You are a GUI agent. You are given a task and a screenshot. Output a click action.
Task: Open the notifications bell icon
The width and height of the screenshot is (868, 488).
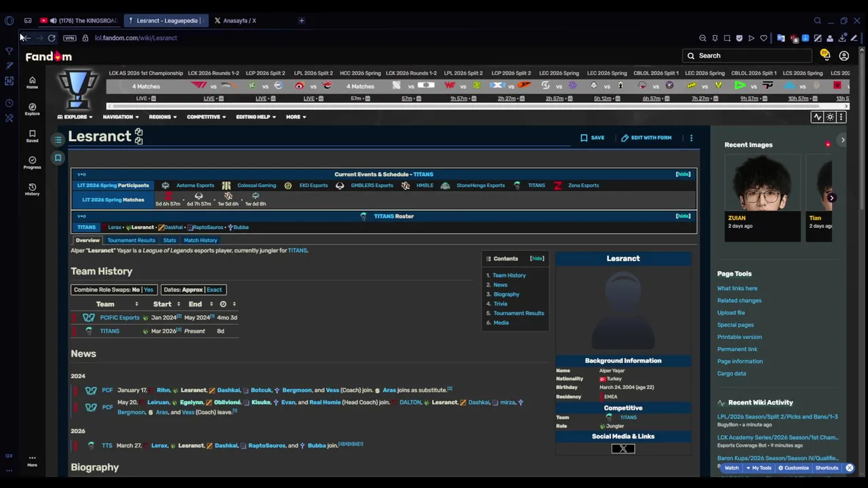click(x=825, y=55)
